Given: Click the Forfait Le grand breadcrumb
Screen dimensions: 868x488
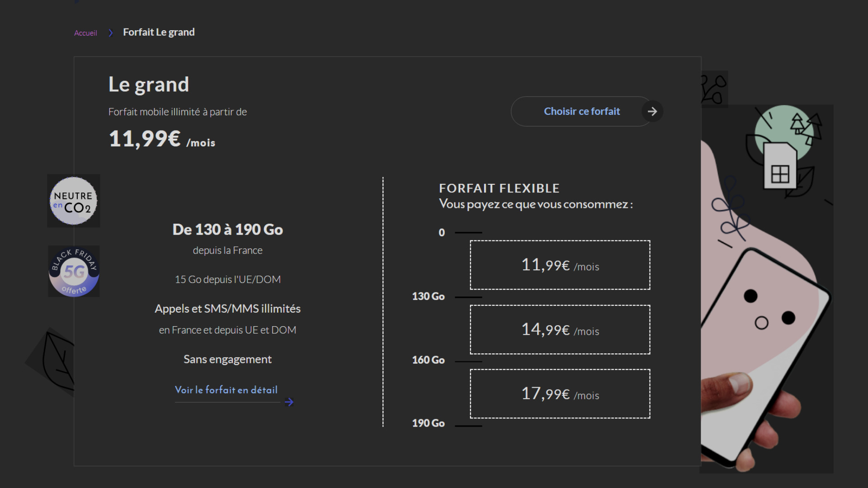Looking at the screenshot, I should point(159,32).
